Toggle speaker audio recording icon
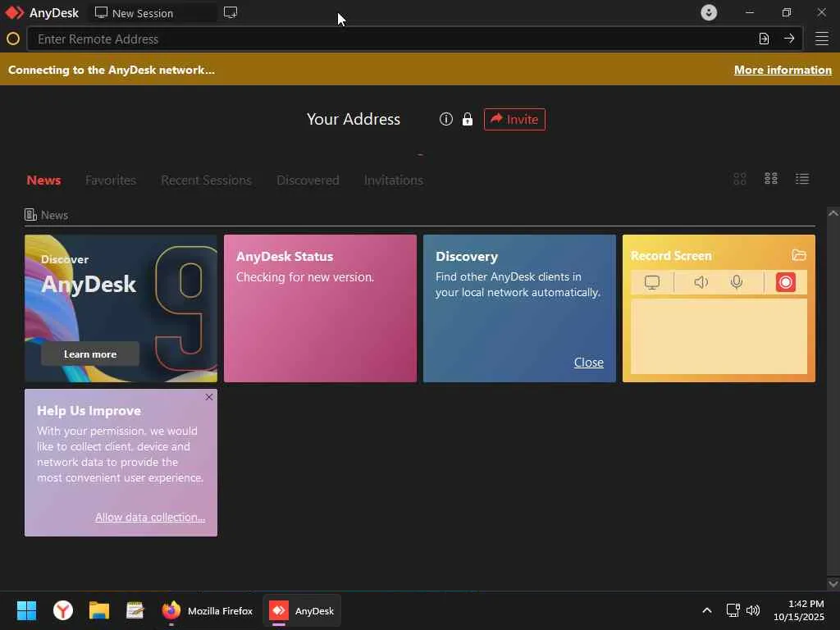This screenshot has width=840, height=630. [x=701, y=282]
